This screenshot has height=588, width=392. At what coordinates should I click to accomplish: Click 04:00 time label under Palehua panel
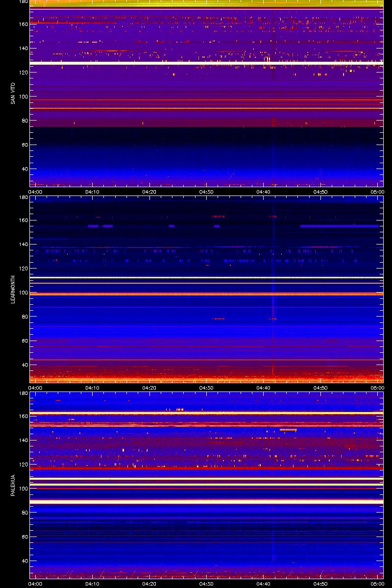36,584
